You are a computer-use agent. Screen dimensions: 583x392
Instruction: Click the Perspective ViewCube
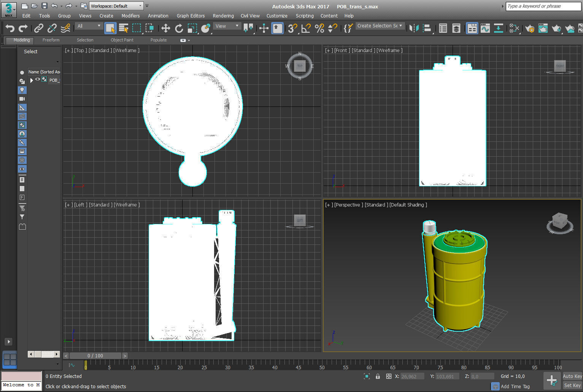point(559,223)
